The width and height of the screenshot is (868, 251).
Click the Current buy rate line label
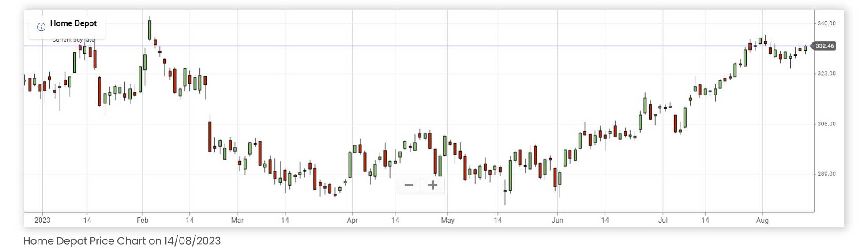(73, 40)
